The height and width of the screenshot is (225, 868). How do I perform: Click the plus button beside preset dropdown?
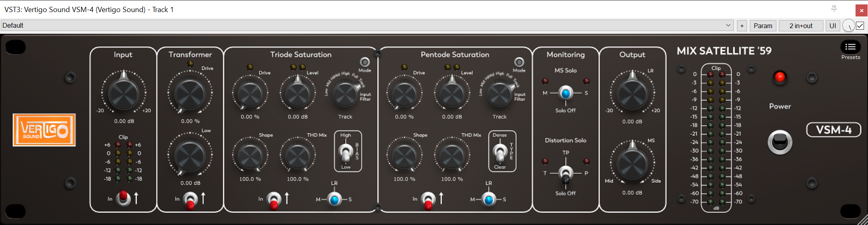click(742, 26)
